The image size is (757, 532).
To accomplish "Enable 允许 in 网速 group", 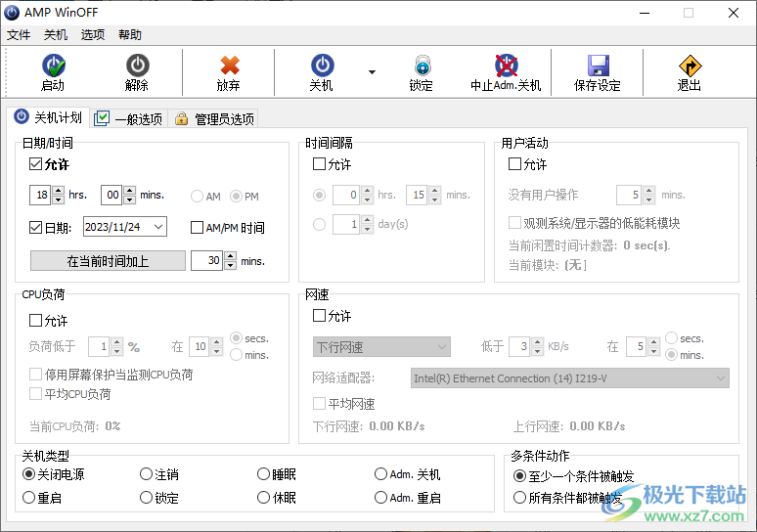I will pos(319,316).
